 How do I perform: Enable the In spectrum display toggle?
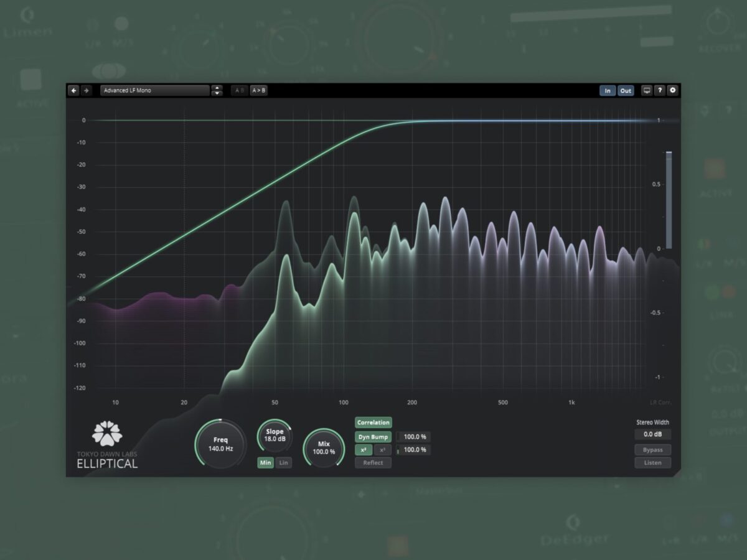click(608, 91)
